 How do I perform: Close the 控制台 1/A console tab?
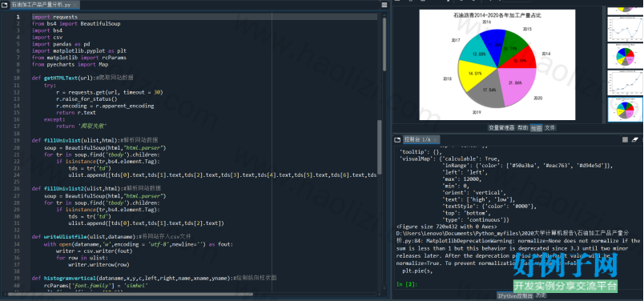[435, 139]
